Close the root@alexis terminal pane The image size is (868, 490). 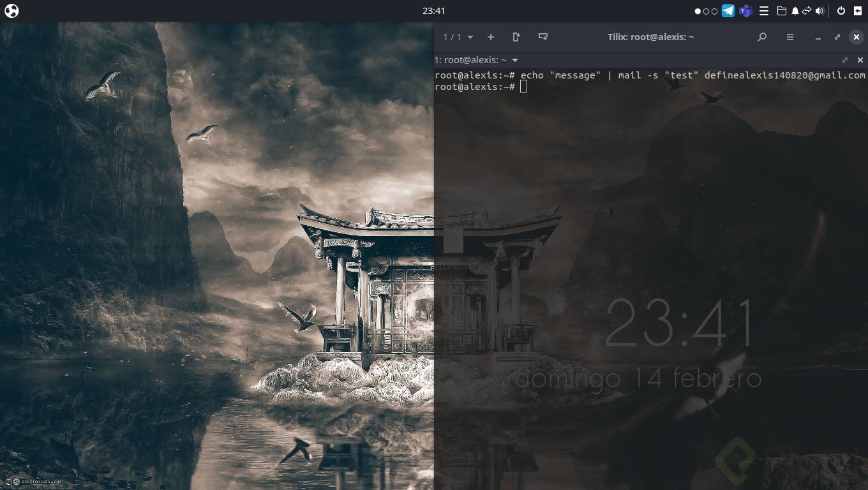tap(860, 60)
